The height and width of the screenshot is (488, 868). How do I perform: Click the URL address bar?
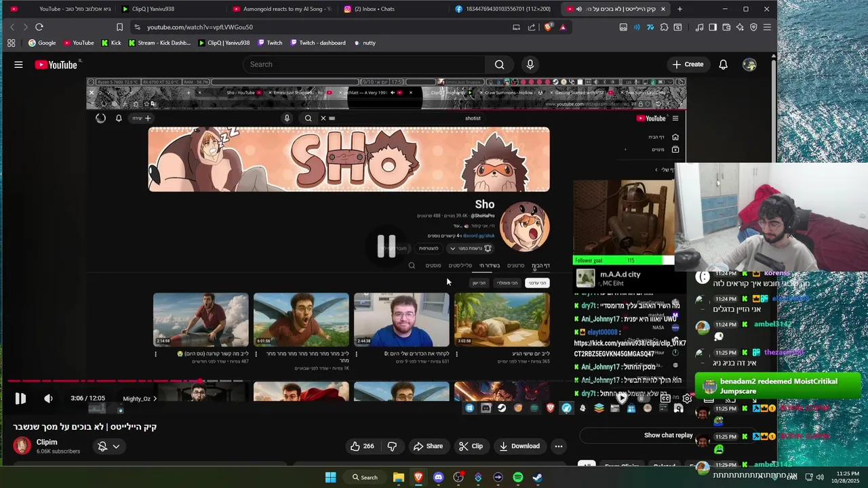[x=325, y=27]
